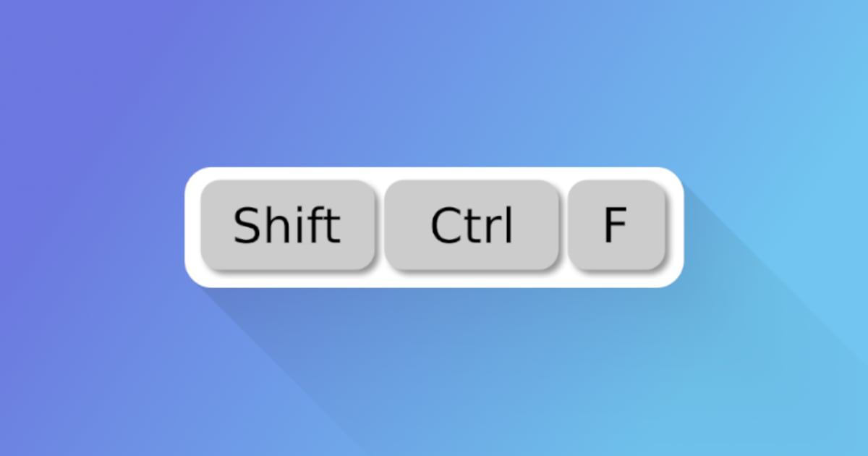Click the letter l in Ctrl
This screenshot has width=868, height=456.
pos(509,224)
